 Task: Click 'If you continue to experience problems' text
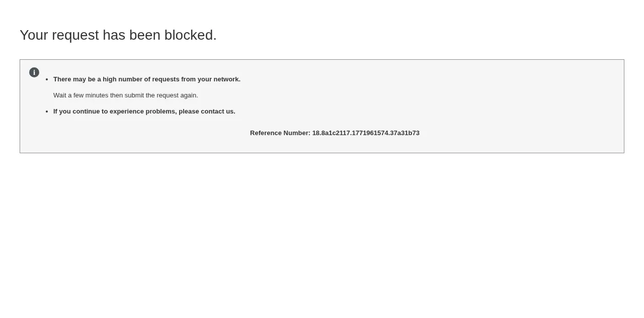coord(114,112)
